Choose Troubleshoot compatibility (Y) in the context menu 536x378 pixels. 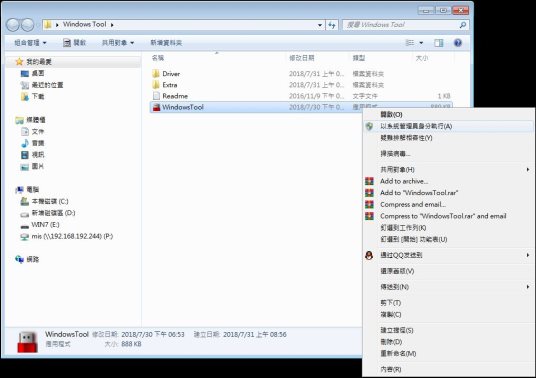pyautogui.click(x=448, y=138)
